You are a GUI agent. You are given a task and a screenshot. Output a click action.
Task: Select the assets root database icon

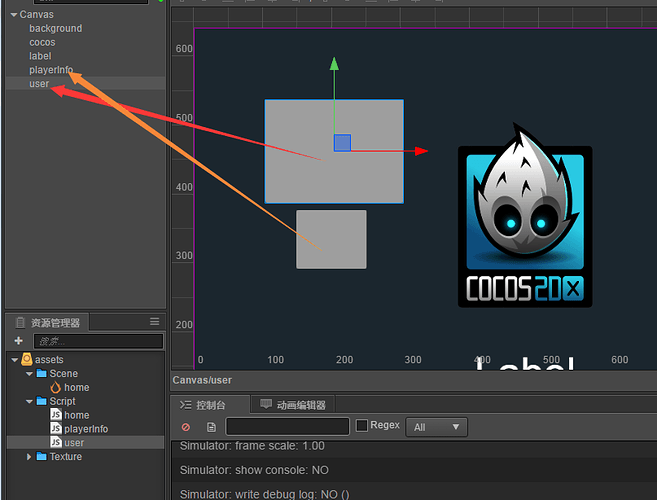point(27,359)
